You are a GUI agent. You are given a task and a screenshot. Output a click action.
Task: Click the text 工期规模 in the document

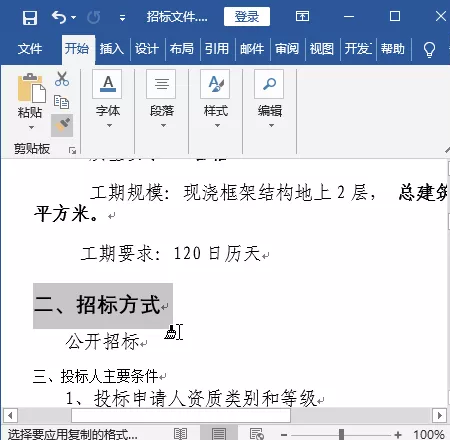click(127, 193)
